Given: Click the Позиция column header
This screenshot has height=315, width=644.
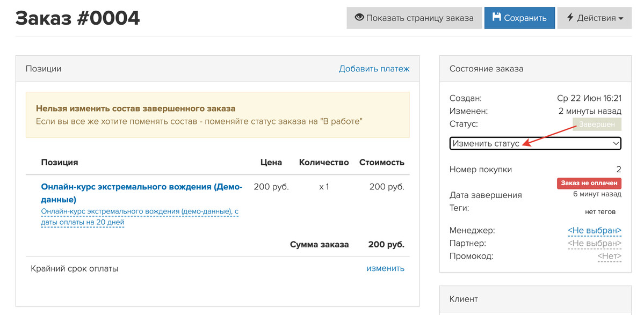Looking at the screenshot, I should [60, 163].
